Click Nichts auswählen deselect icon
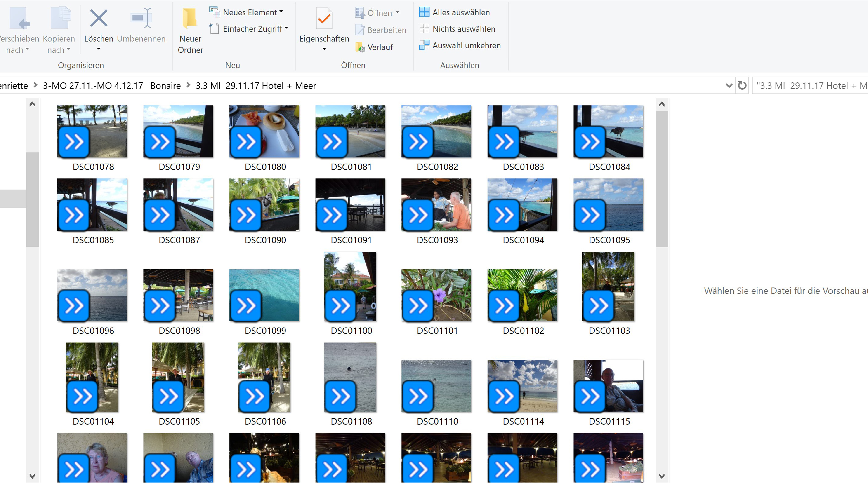The height and width of the screenshot is (488, 868). pyautogui.click(x=424, y=29)
